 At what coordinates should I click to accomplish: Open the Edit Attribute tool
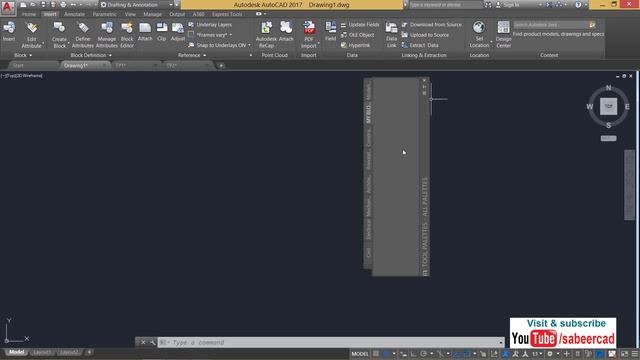click(31, 28)
